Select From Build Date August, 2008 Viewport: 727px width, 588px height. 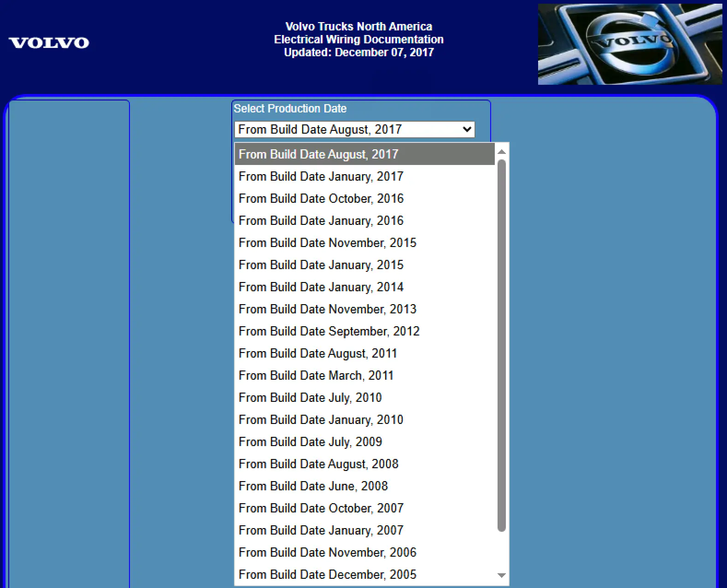pyautogui.click(x=364, y=464)
